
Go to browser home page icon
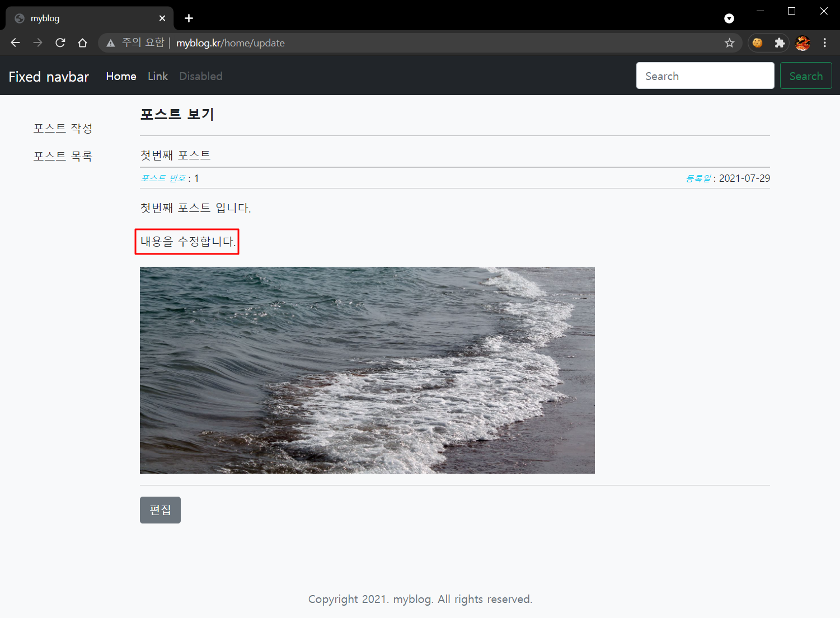coord(83,43)
